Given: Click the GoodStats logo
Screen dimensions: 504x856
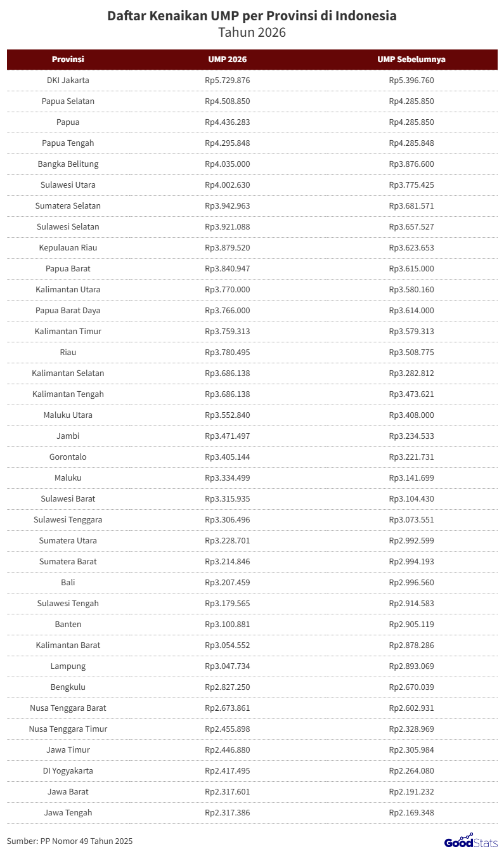Looking at the screenshot, I should (470, 841).
